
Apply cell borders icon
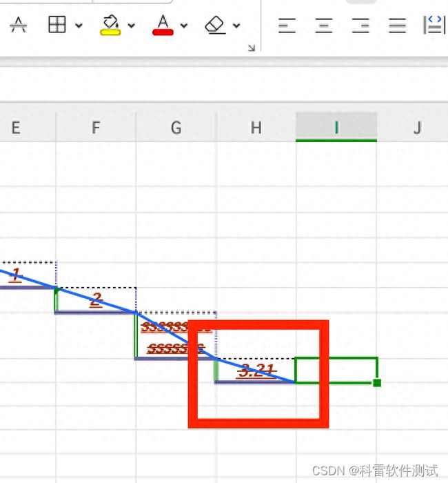57,24
